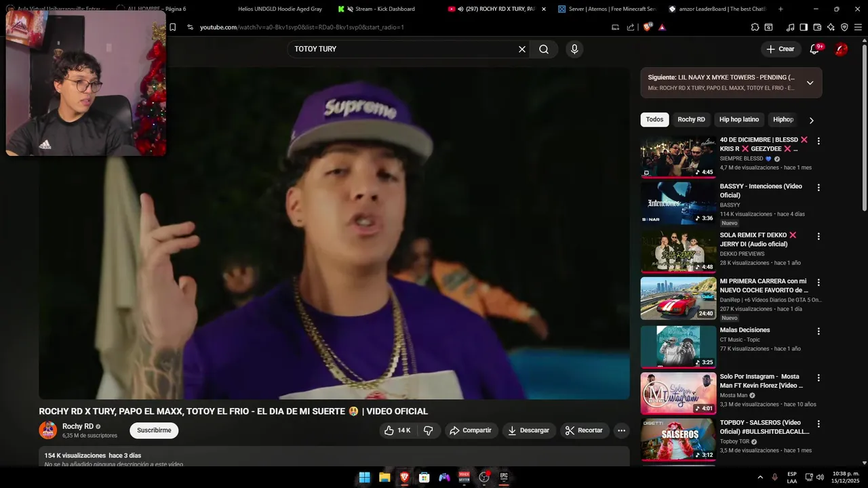Viewport: 868px width, 488px height.
Task: Show hidden system tray icons chevron
Action: [x=760, y=477]
